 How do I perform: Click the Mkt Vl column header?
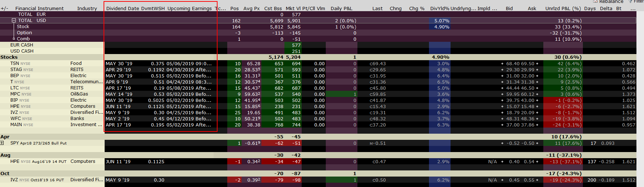pyautogui.click(x=293, y=8)
